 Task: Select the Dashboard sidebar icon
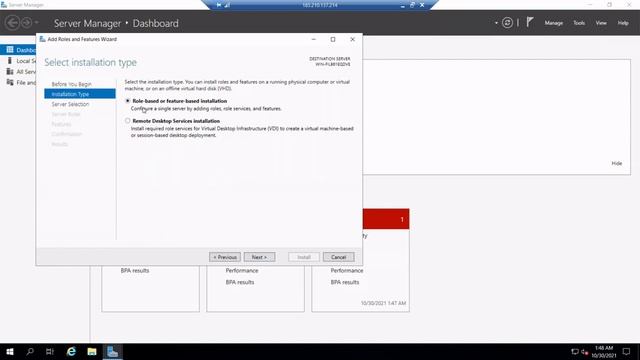coord(10,50)
